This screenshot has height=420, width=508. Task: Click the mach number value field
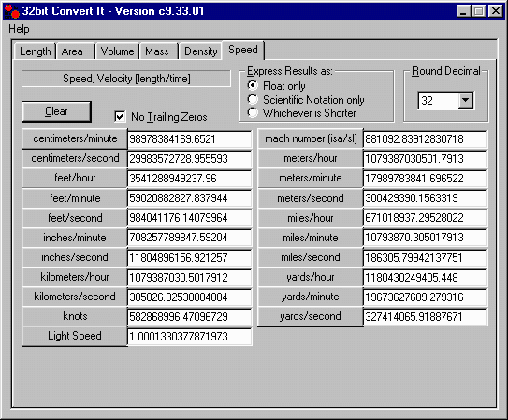click(x=426, y=139)
